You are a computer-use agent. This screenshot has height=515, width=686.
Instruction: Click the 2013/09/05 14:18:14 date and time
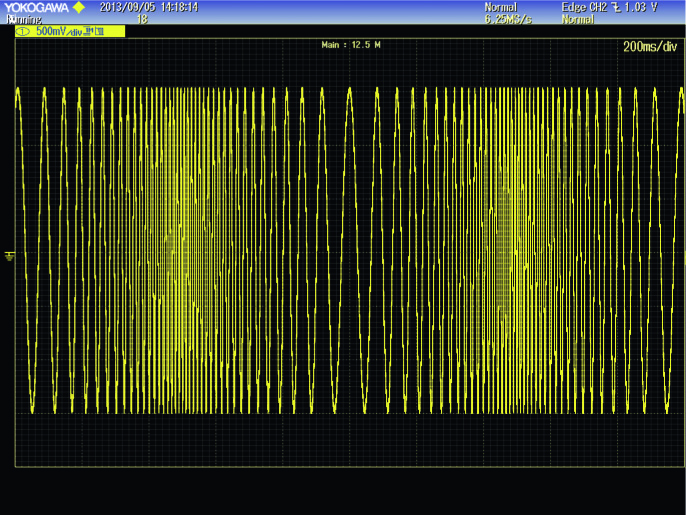coord(149,7)
